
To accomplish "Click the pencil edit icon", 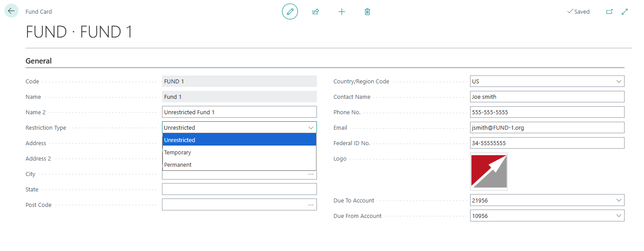I will (290, 11).
